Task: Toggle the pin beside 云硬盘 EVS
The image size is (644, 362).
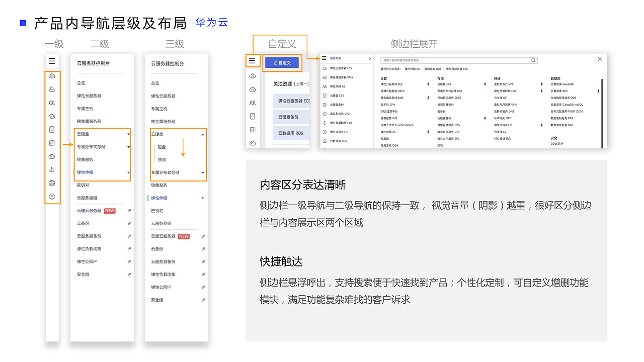Action: coord(485,84)
